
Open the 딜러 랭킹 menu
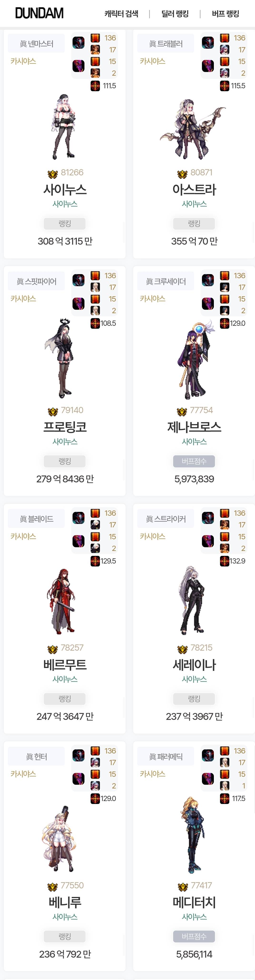(x=175, y=14)
